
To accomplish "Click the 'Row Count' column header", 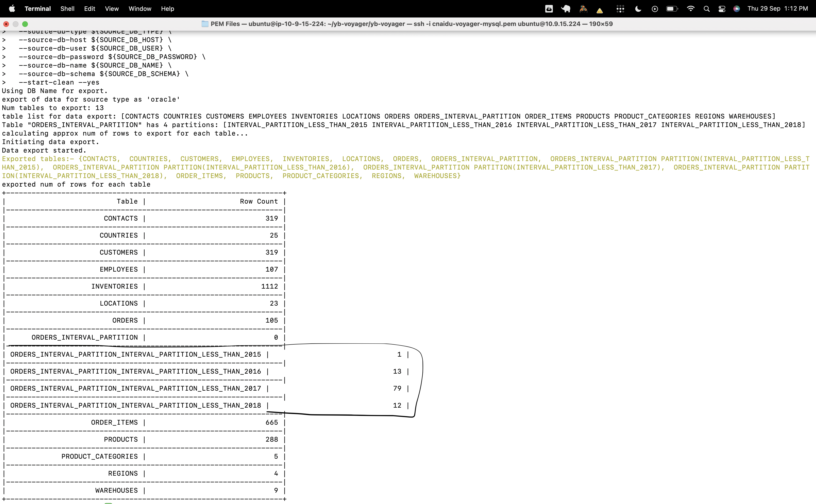I will click(259, 201).
